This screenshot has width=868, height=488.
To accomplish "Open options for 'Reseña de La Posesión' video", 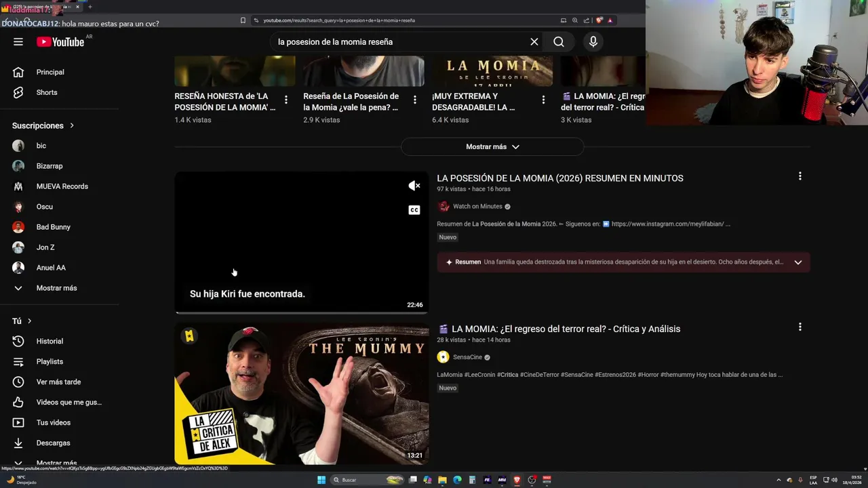I will point(415,100).
